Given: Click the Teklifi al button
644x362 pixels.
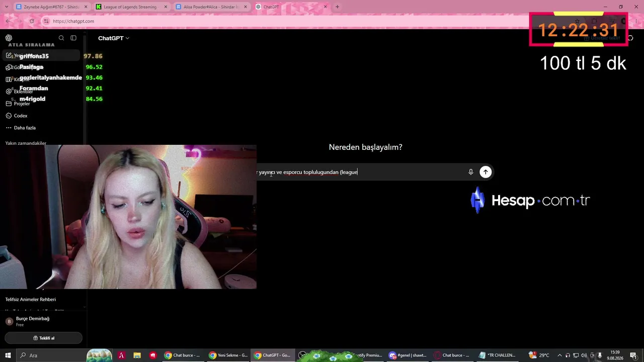Looking at the screenshot, I should (44, 338).
